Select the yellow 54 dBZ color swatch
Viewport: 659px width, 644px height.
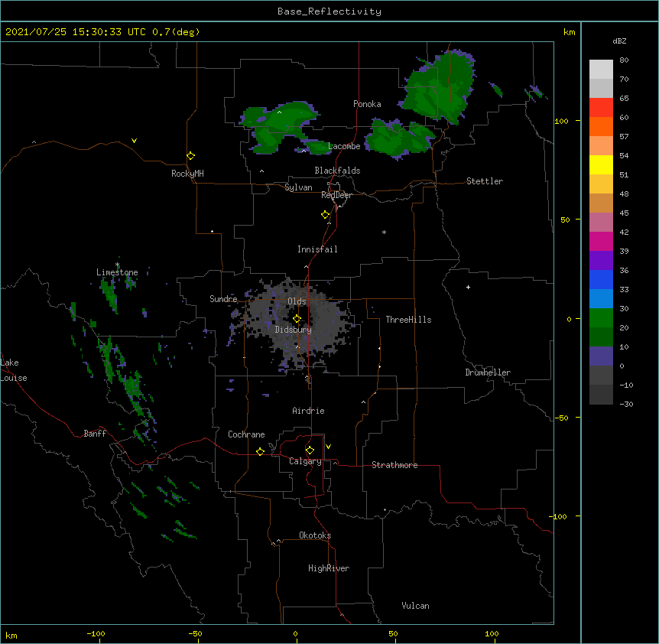(x=601, y=164)
